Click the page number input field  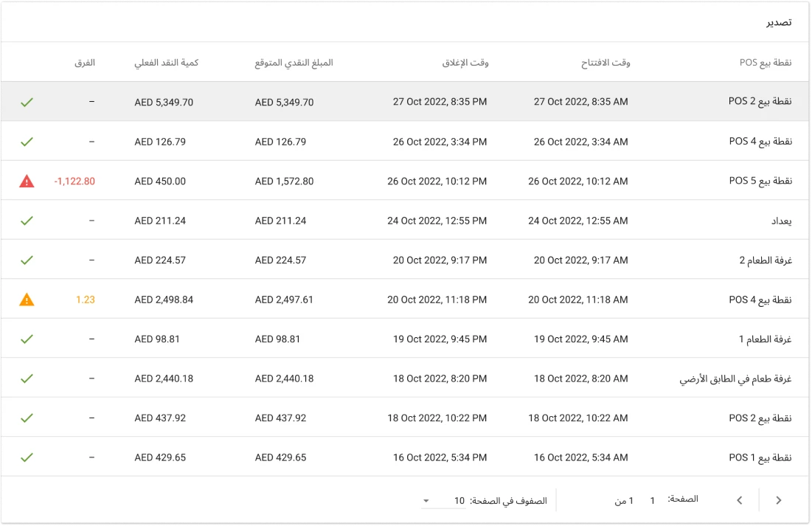(x=652, y=499)
